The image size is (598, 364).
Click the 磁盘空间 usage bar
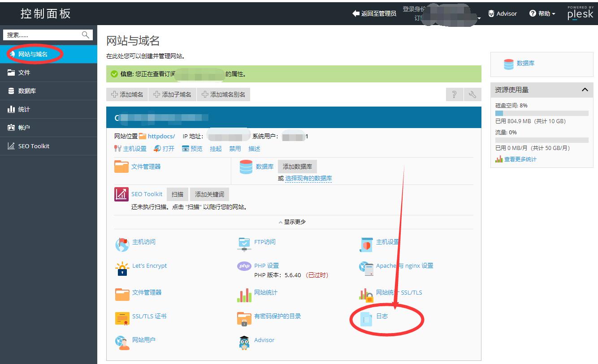coord(542,113)
